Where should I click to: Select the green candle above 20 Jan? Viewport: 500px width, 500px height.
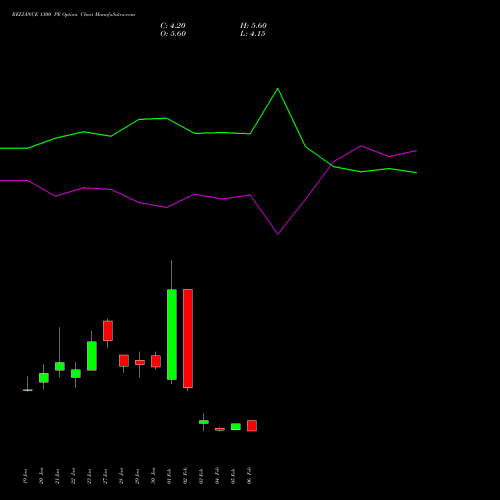point(44,378)
